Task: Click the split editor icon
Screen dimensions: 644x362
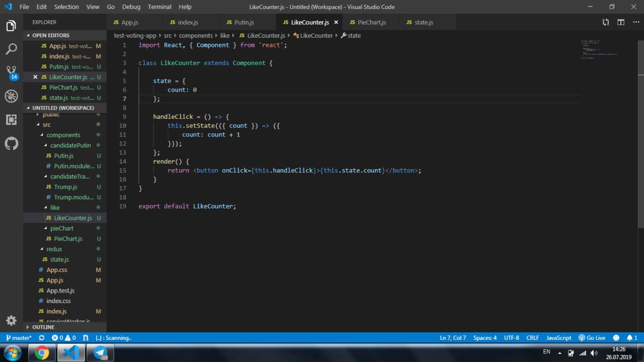Action: (621, 22)
